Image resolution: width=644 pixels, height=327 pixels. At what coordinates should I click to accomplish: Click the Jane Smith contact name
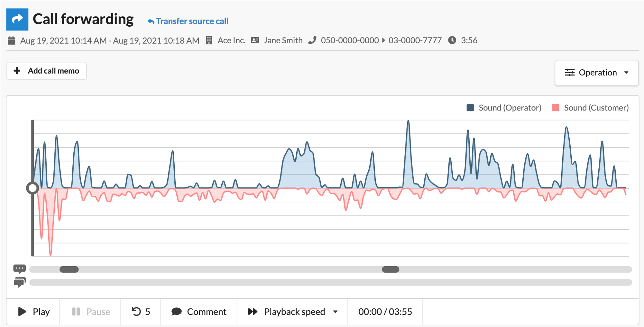(283, 40)
